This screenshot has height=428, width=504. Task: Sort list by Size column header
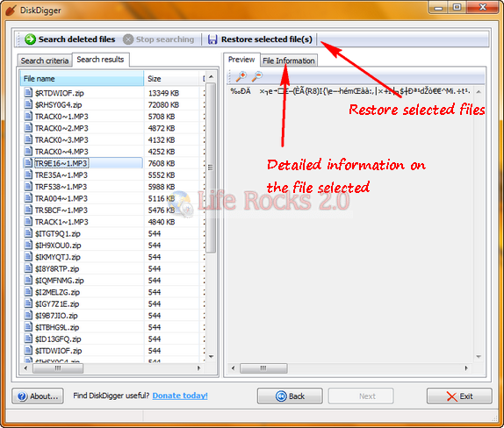point(171,79)
